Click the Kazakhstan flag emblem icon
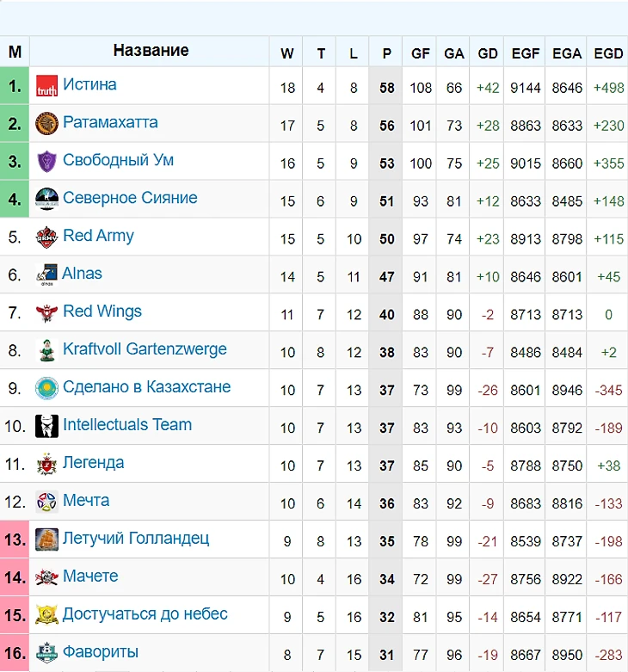Screen dimensions: 628x672 point(46,388)
